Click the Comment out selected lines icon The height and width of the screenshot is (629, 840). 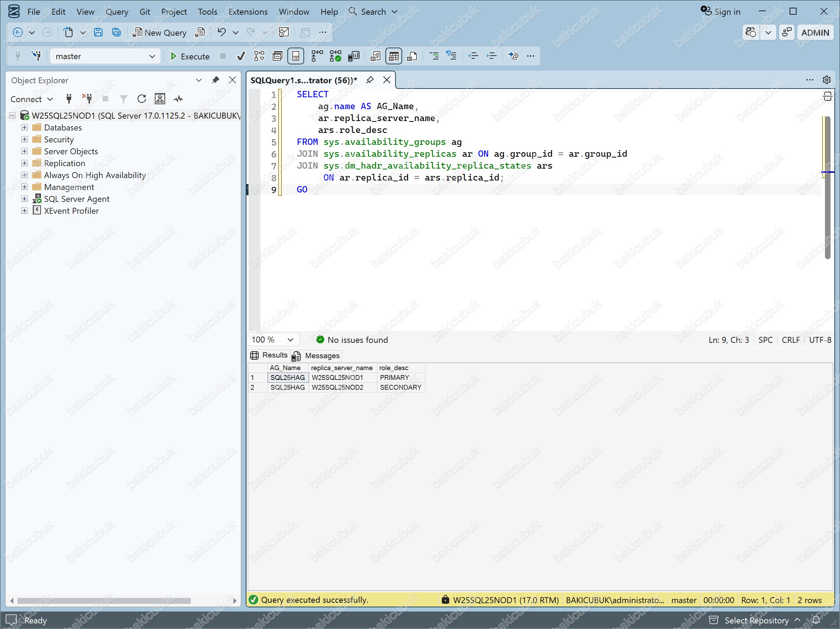tap(434, 56)
